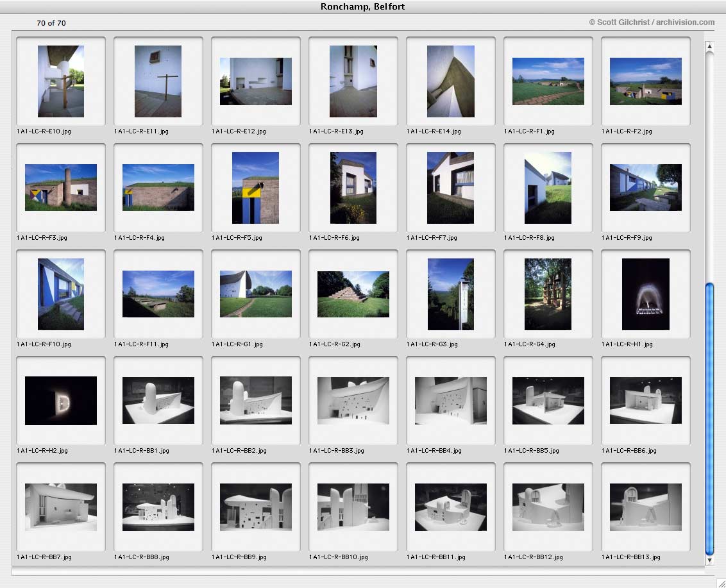Select thumbnail 1A1-LC-R-F6.jpg
The height and width of the screenshot is (588, 726).
point(353,187)
